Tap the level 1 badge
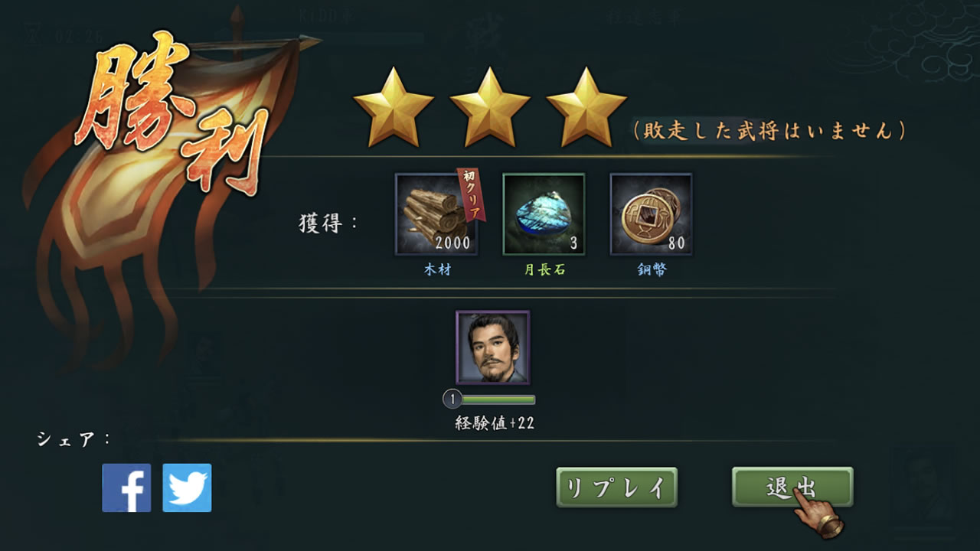This screenshot has width=980, height=551. tap(452, 399)
